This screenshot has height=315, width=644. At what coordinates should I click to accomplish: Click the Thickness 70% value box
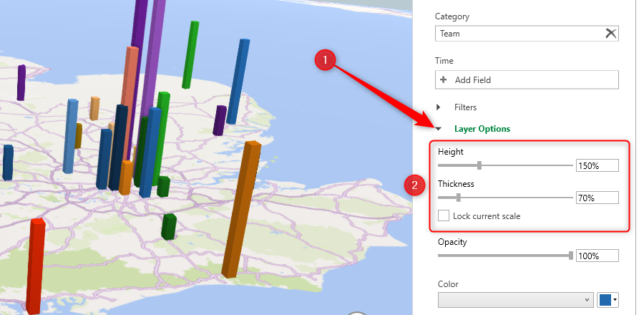point(597,198)
